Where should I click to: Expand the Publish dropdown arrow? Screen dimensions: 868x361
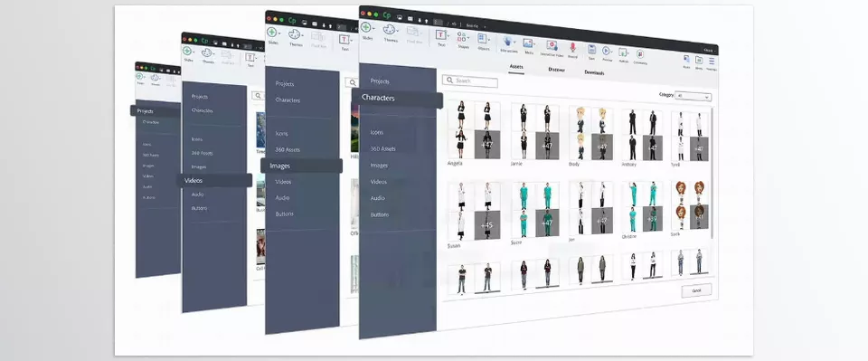(628, 53)
